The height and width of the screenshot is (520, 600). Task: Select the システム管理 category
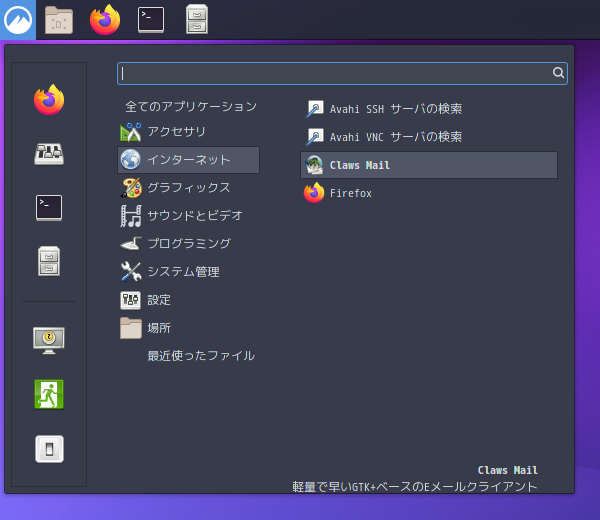click(x=188, y=272)
